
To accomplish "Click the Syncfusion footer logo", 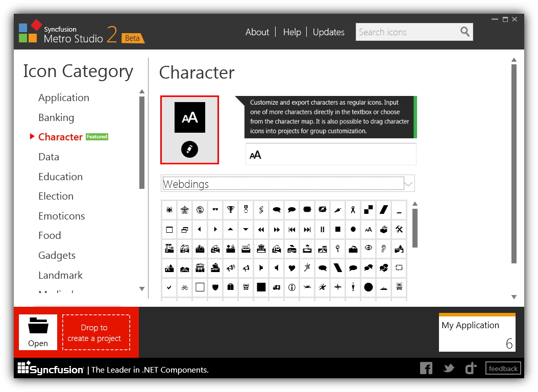I will click(x=51, y=369).
